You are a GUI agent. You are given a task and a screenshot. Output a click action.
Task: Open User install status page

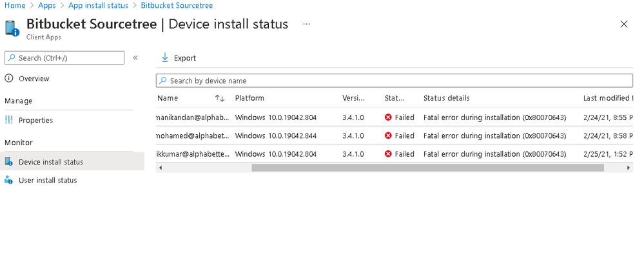coord(48,181)
